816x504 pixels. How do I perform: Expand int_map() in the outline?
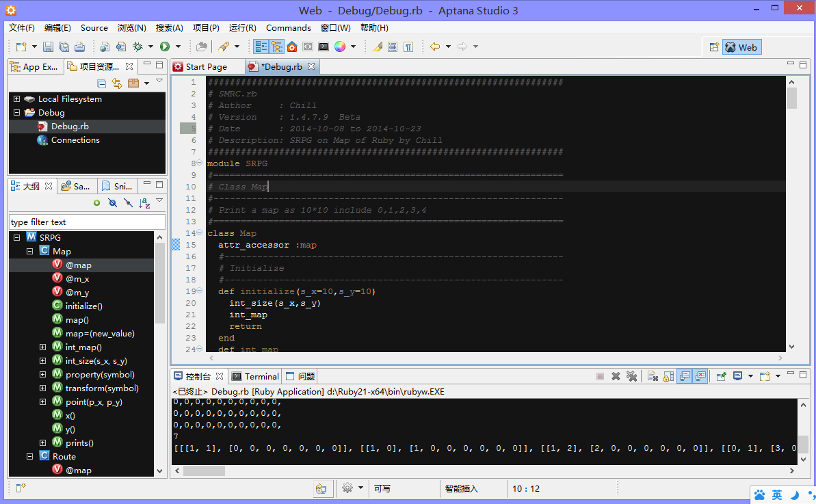pyautogui.click(x=42, y=347)
